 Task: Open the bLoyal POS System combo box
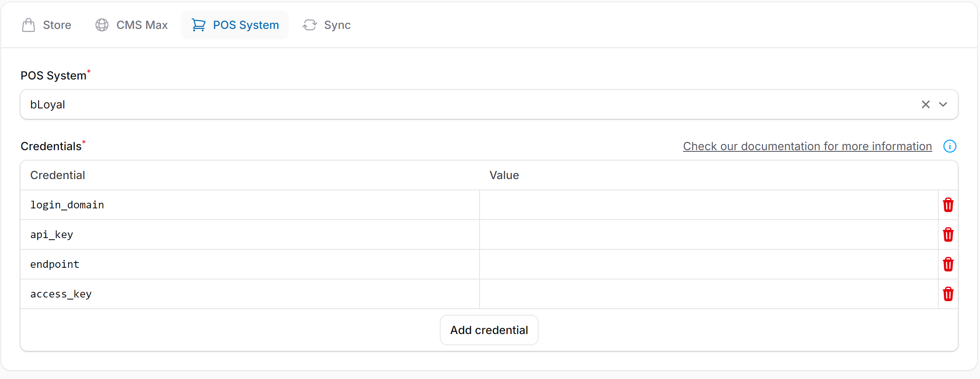(441, 104)
